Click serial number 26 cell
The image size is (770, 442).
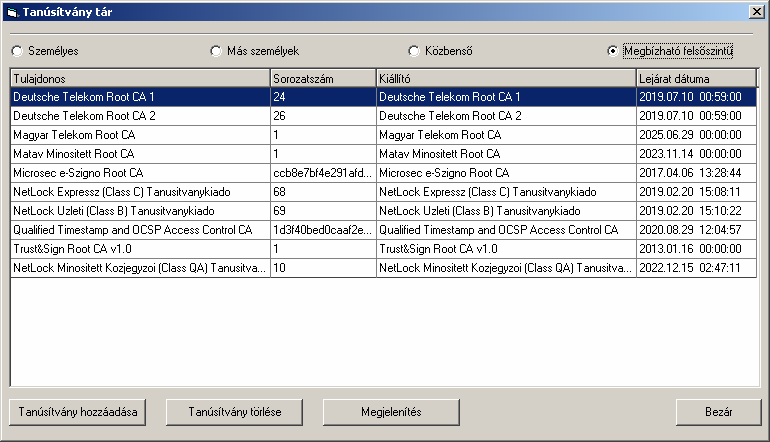point(323,116)
